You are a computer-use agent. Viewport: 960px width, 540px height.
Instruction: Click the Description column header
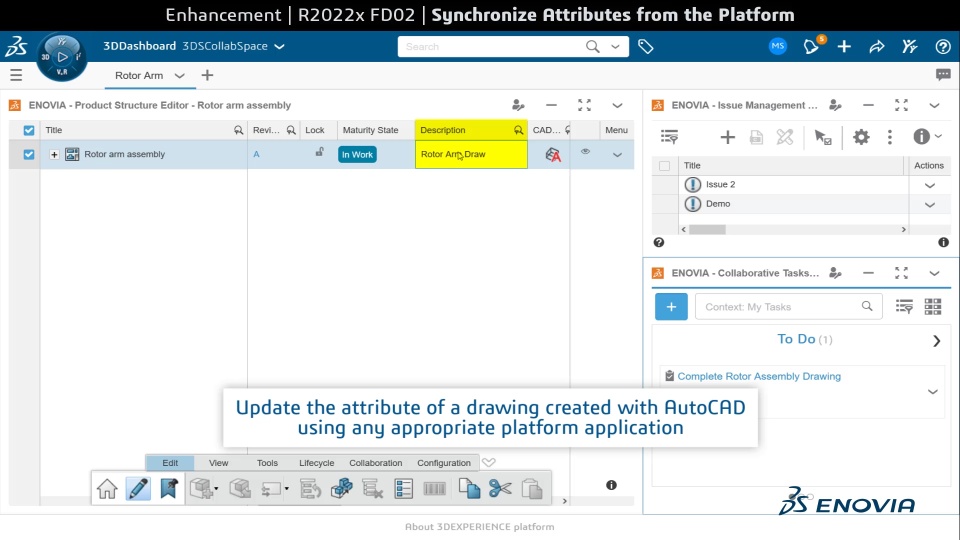tap(471, 130)
